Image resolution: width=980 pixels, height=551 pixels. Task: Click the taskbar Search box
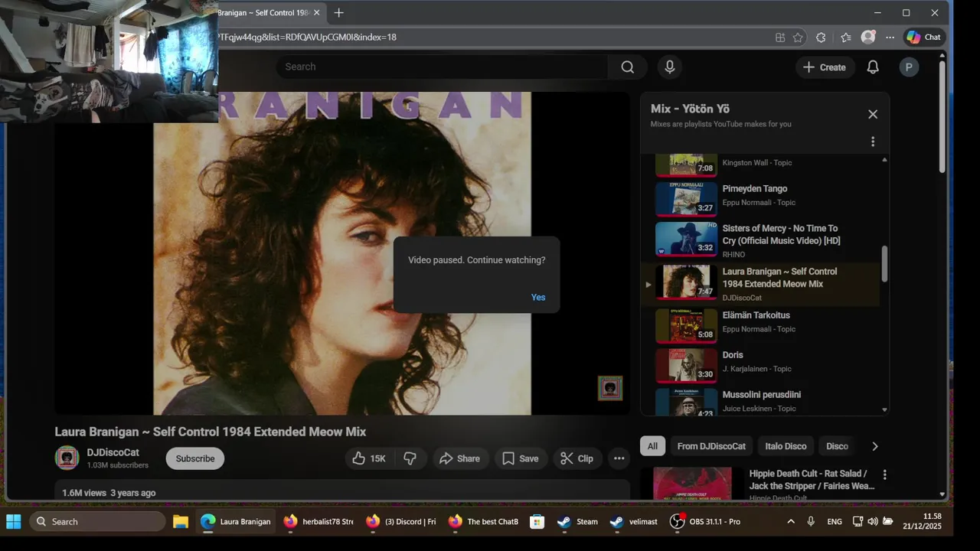[x=97, y=522]
